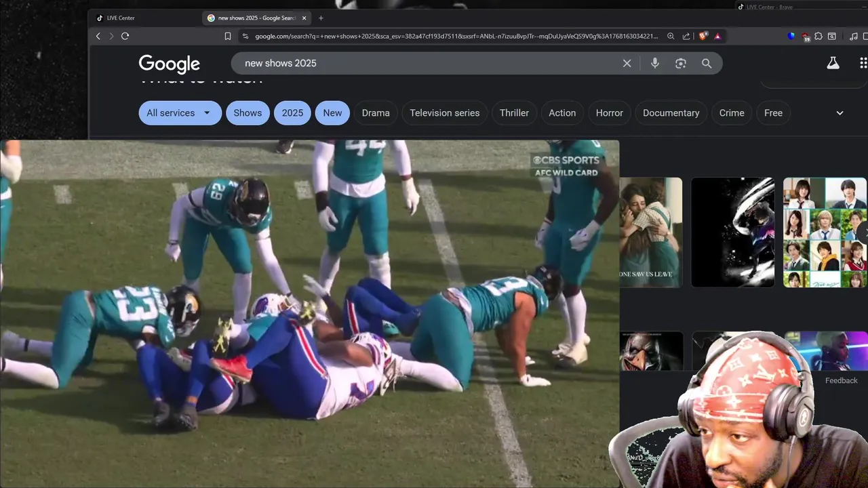Open Search Labs flask icon
The image size is (868, 488).
833,63
